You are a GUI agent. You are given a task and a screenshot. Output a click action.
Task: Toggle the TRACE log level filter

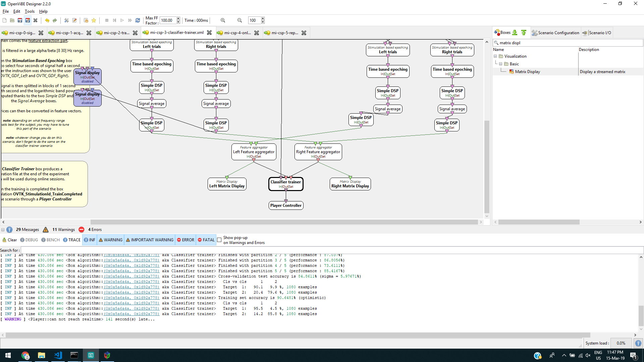[x=72, y=240]
